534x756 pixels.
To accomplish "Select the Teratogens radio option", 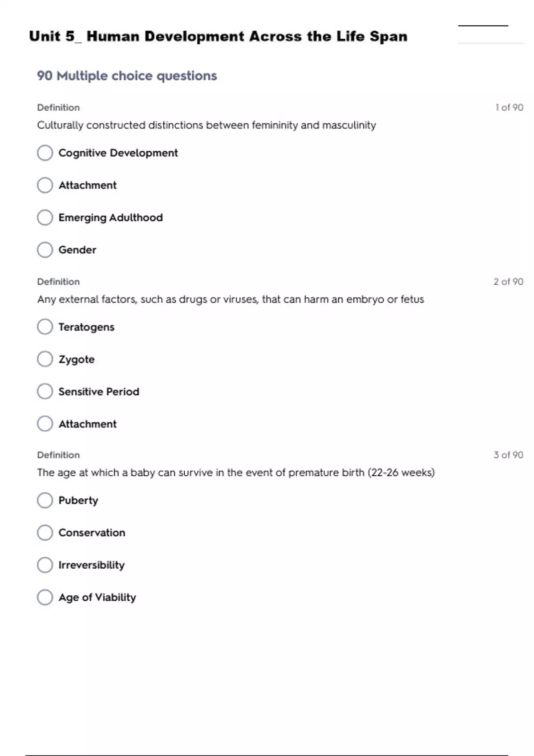I will [x=45, y=327].
